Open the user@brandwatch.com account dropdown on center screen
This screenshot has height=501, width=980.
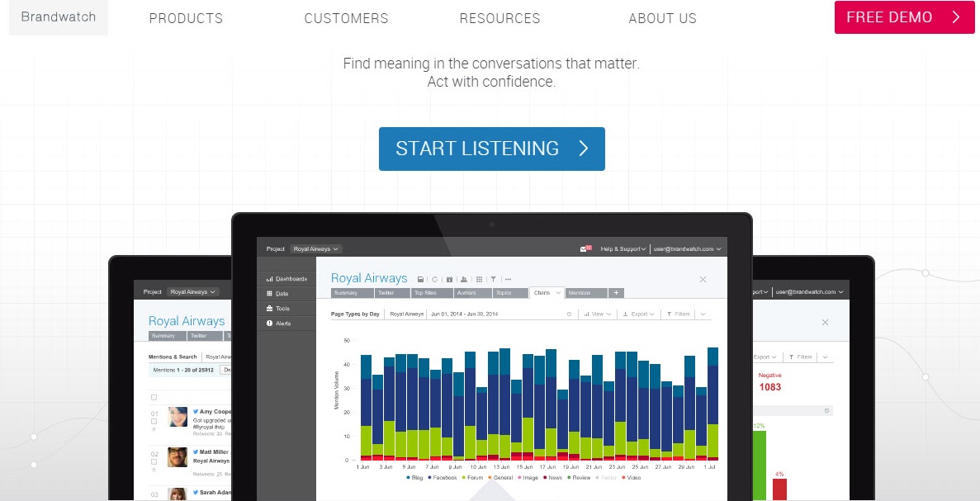687,249
